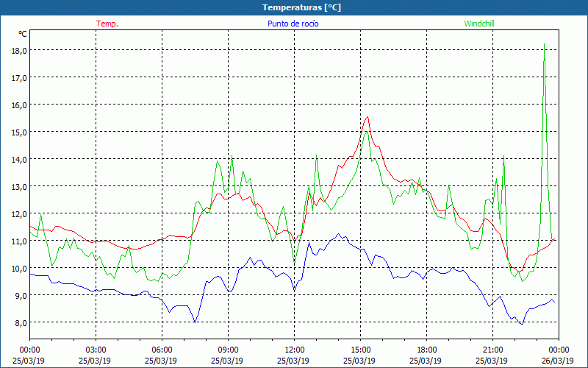Click the 12:00 time axis label
The width and height of the screenshot is (588, 368).
295,350
